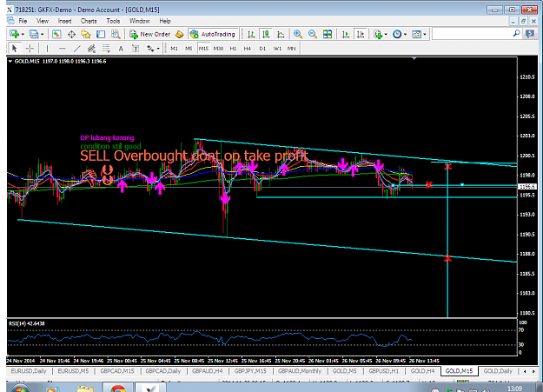
Task: Switch timeframe to M30
Action: (x=218, y=49)
